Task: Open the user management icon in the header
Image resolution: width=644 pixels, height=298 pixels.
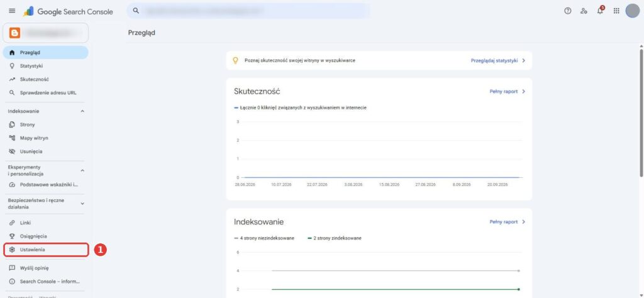Action: pos(584,11)
